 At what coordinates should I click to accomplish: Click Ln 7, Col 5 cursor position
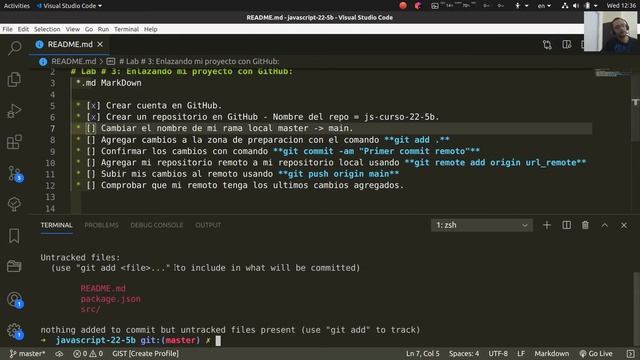[x=422, y=353]
